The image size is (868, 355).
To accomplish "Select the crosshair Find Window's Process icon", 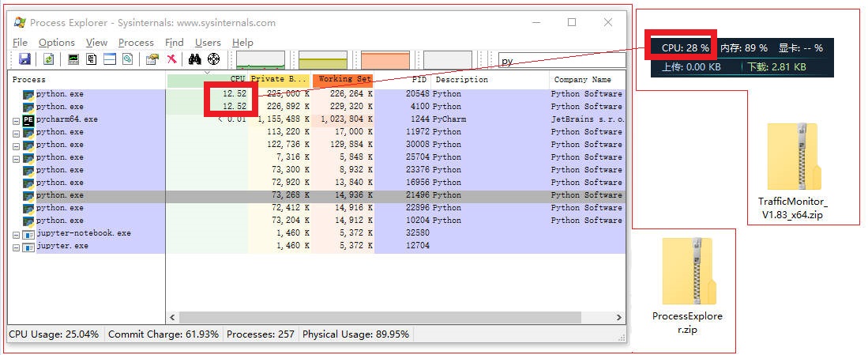I will (214, 59).
